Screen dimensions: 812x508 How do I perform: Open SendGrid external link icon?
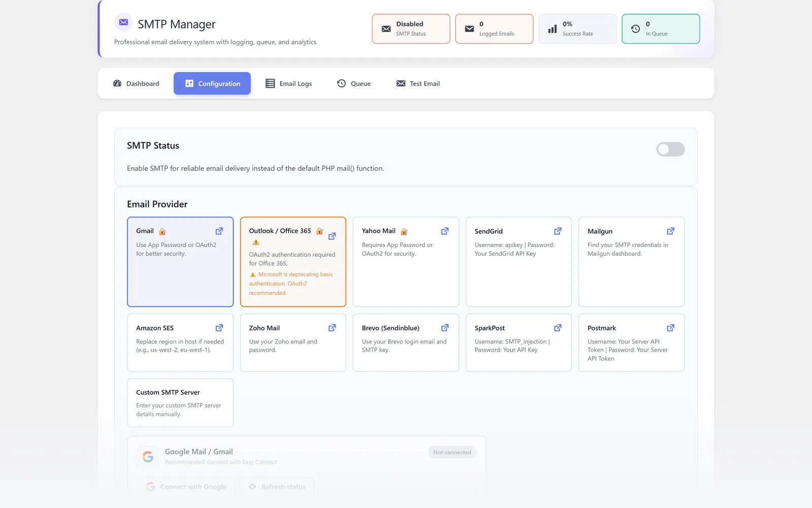pos(558,231)
